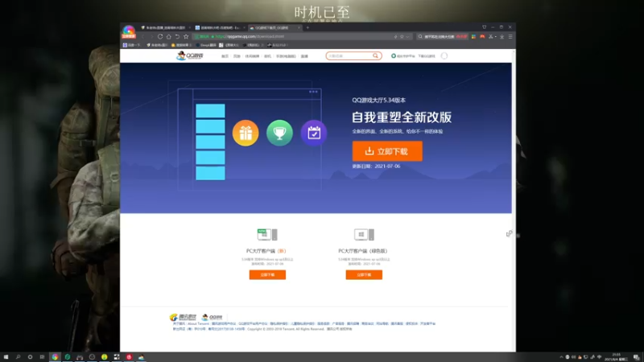Click the trophy icon in the banner

tap(279, 133)
